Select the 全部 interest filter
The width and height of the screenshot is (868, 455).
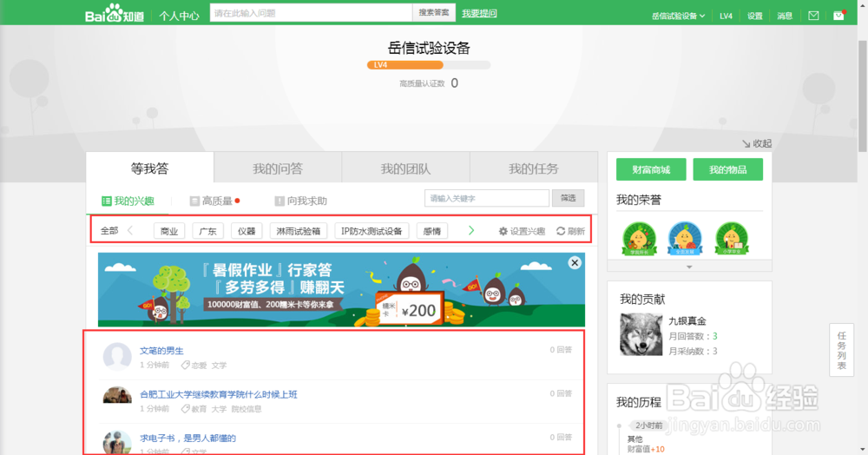[x=109, y=231]
